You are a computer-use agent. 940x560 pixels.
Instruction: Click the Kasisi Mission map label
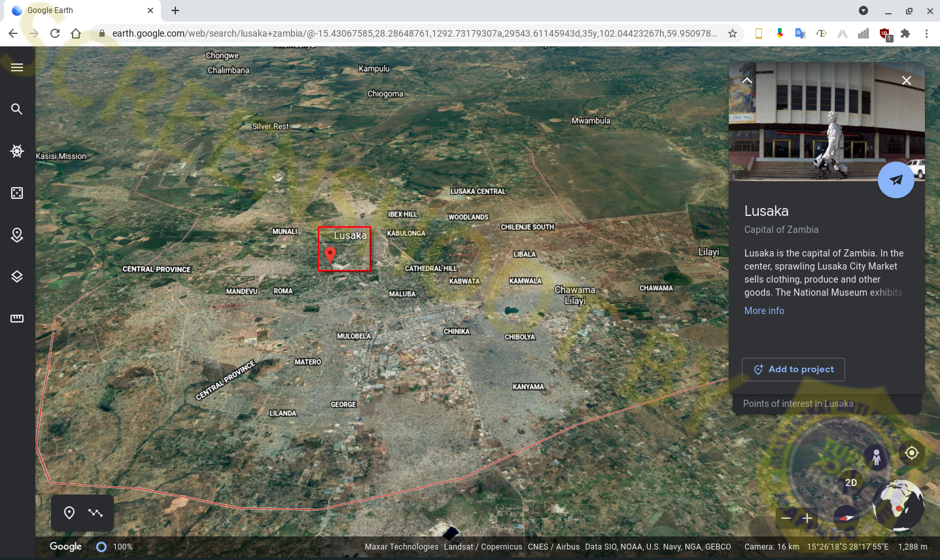click(61, 156)
